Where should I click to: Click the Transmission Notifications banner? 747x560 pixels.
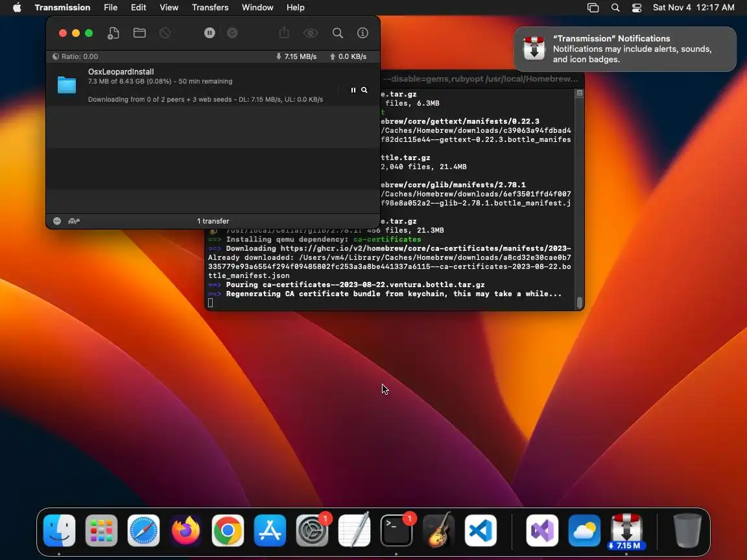(625, 49)
